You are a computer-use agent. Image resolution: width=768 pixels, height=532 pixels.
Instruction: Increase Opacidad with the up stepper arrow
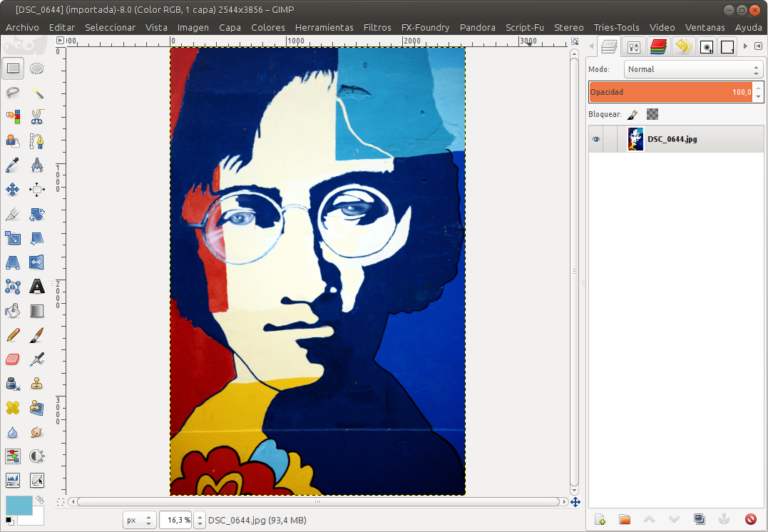[759, 88]
